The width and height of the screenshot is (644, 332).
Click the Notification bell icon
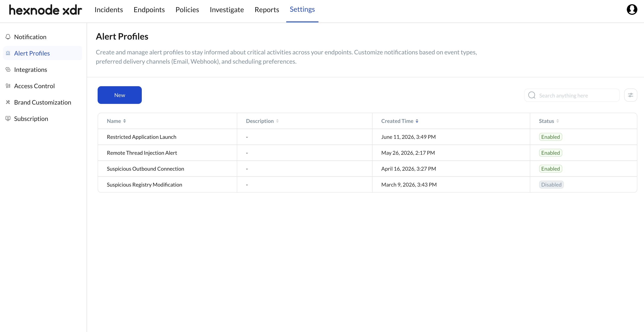[x=8, y=37]
